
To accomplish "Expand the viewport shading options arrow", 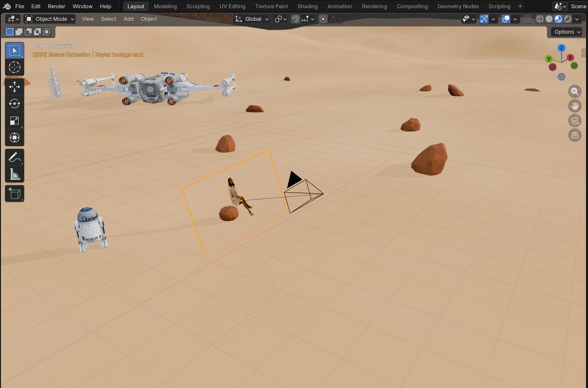I will pos(577,19).
